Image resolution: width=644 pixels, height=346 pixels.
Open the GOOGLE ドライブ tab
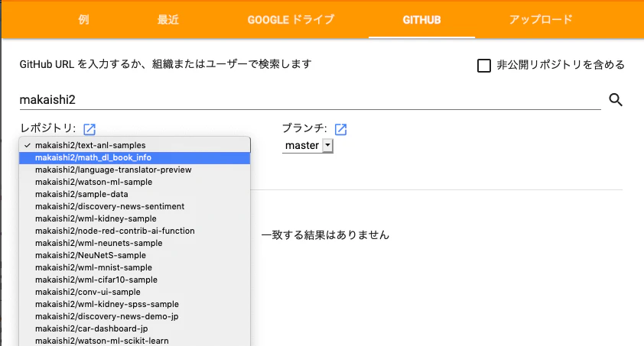291,20
